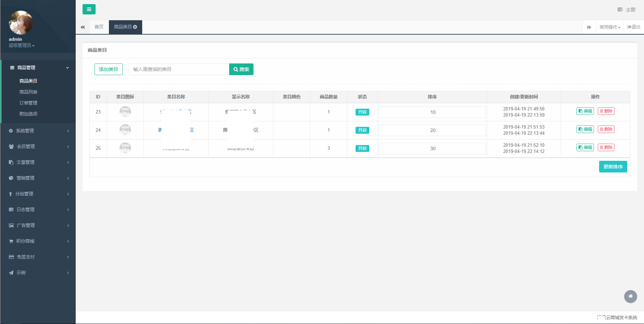Click the 更新排序 button
The image size is (644, 324).
click(x=613, y=167)
